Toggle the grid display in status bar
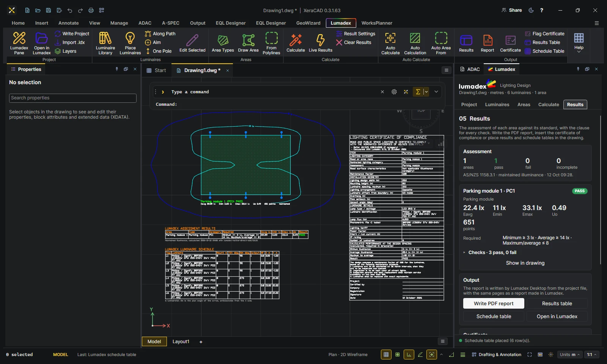This screenshot has width=607, height=364. click(386, 355)
